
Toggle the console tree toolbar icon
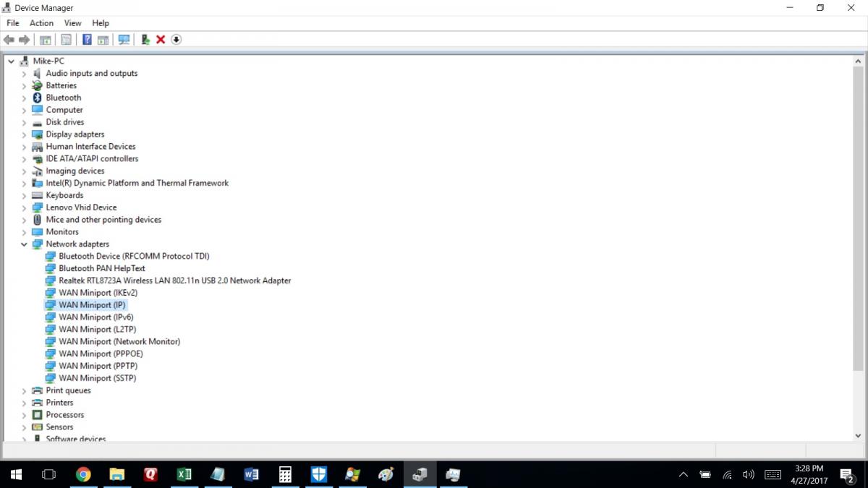46,40
